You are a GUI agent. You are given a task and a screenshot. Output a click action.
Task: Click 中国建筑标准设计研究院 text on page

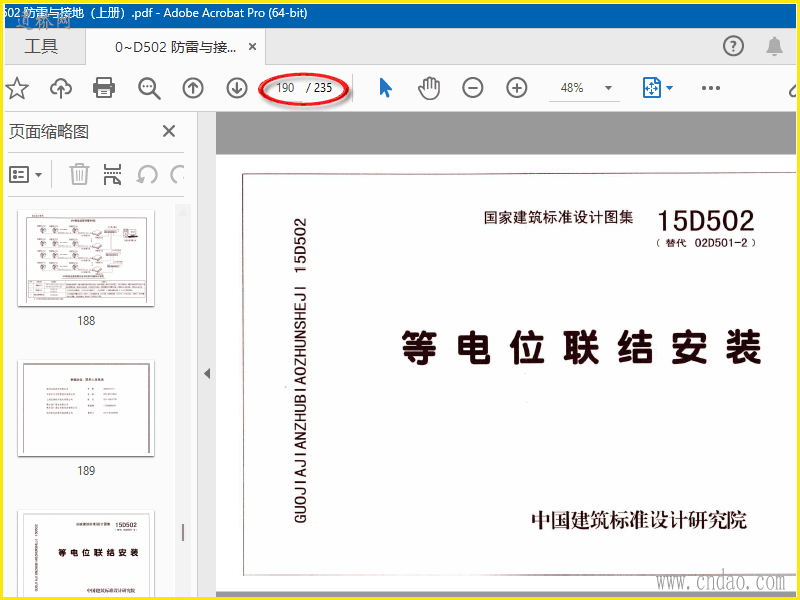tap(639, 520)
